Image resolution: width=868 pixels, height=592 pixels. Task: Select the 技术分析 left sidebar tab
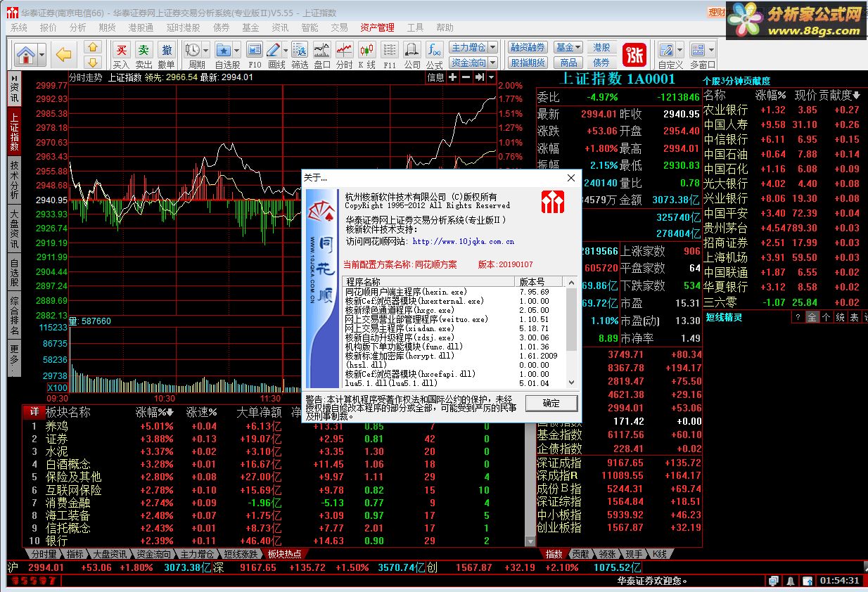15,179
